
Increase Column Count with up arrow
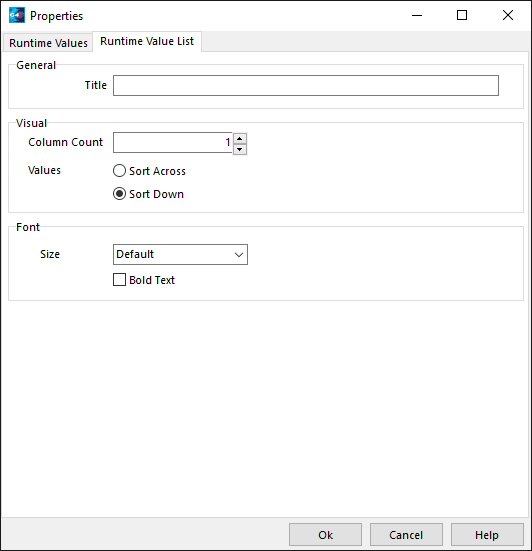pos(240,138)
